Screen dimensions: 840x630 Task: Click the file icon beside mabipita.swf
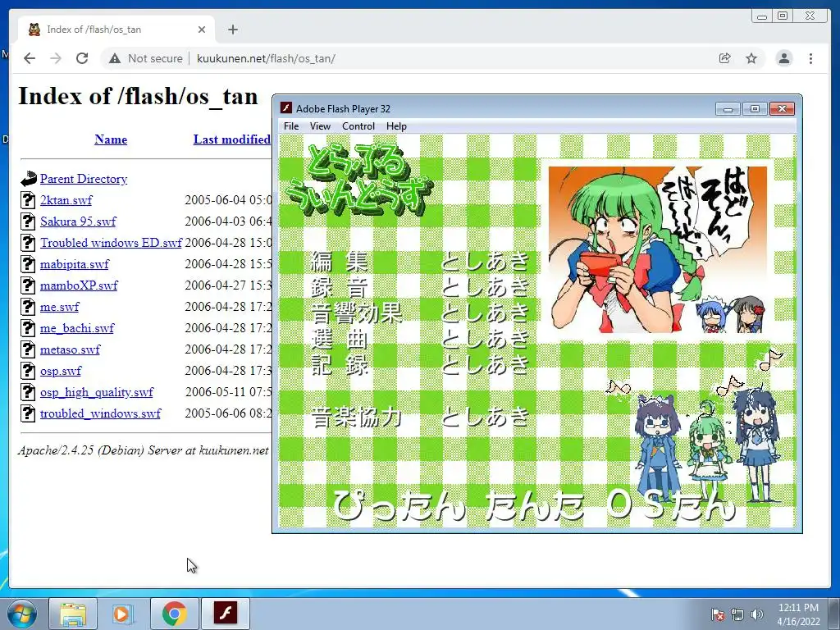(x=29, y=263)
